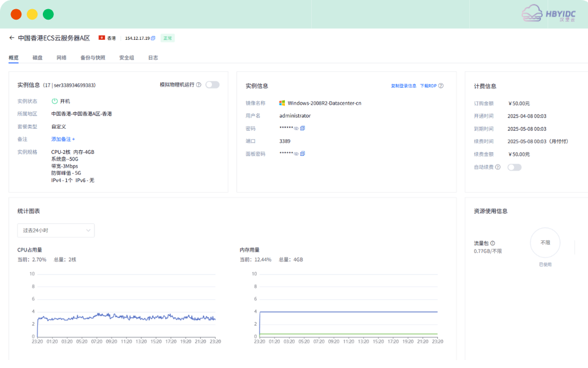Open the 过去24小时 time range dropdown
The width and height of the screenshot is (588, 368).
[56, 231]
